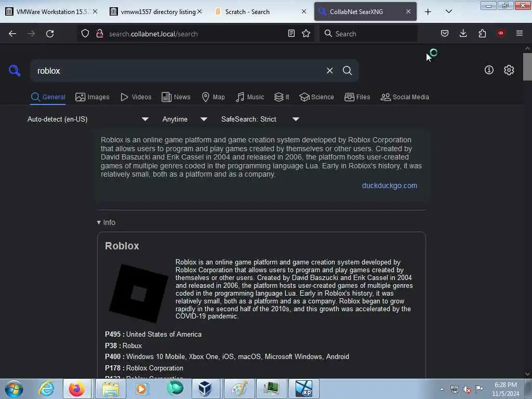This screenshot has height=399, width=532.
Task: Open the Downloads panel
Action: click(463, 33)
